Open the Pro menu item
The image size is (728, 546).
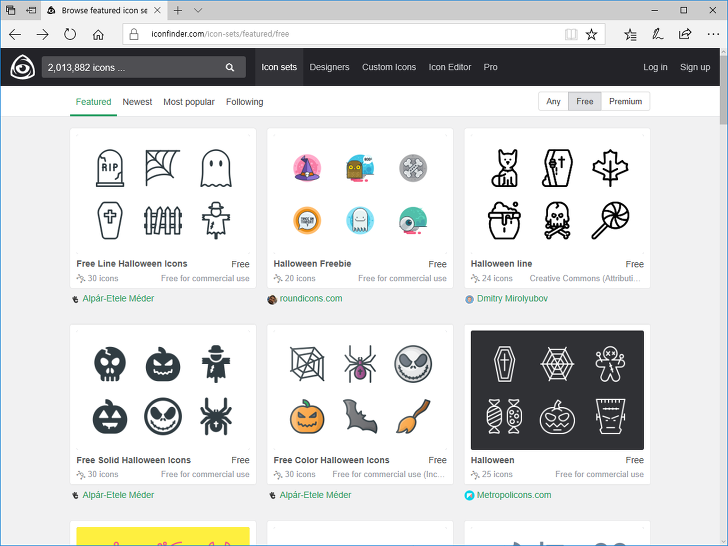point(490,67)
